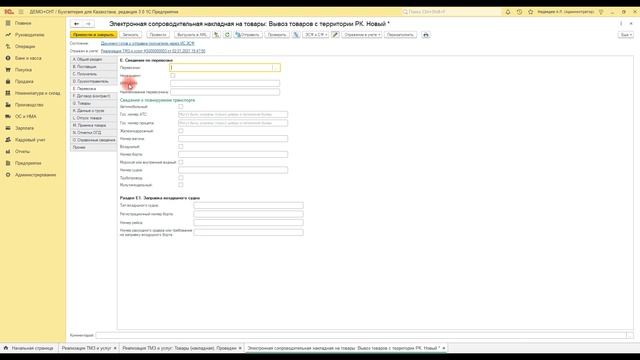Switch to G. Товары section tab
This screenshot has height=360, width=640.
coord(93,103)
